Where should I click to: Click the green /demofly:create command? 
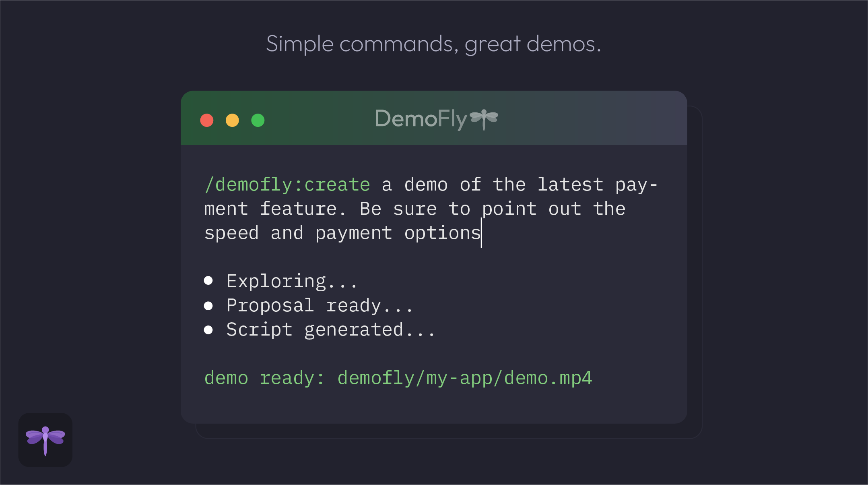(x=287, y=184)
